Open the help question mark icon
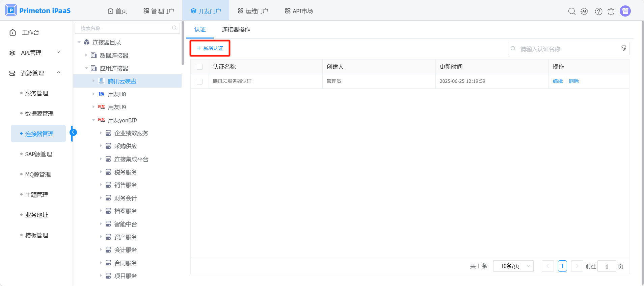644x286 pixels. [598, 11]
